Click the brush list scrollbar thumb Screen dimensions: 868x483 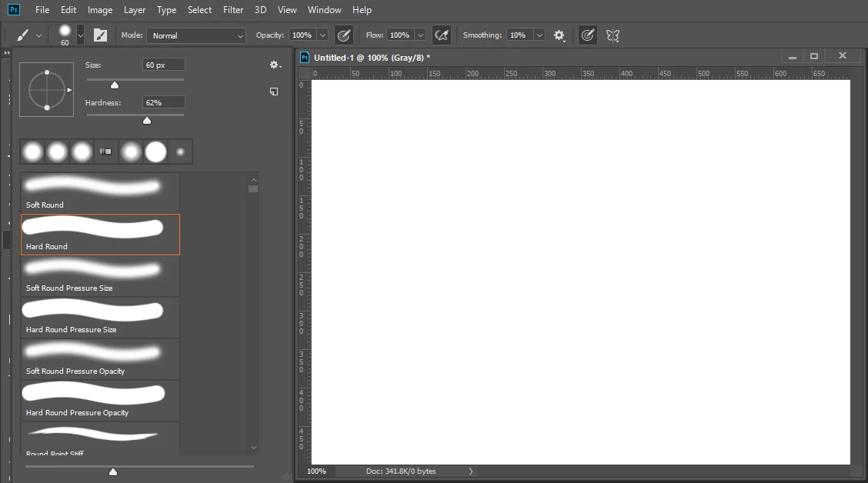coord(253,189)
